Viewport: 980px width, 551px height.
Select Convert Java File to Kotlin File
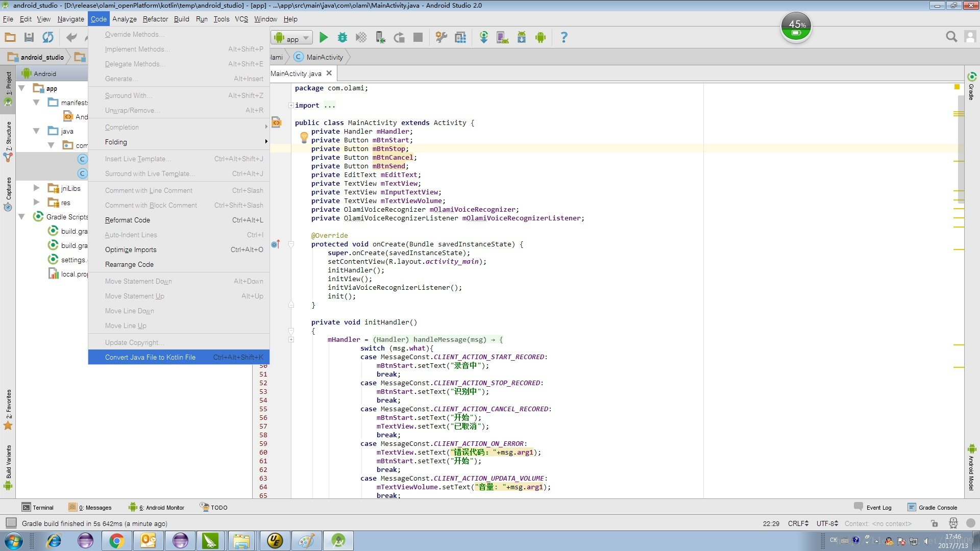point(150,357)
